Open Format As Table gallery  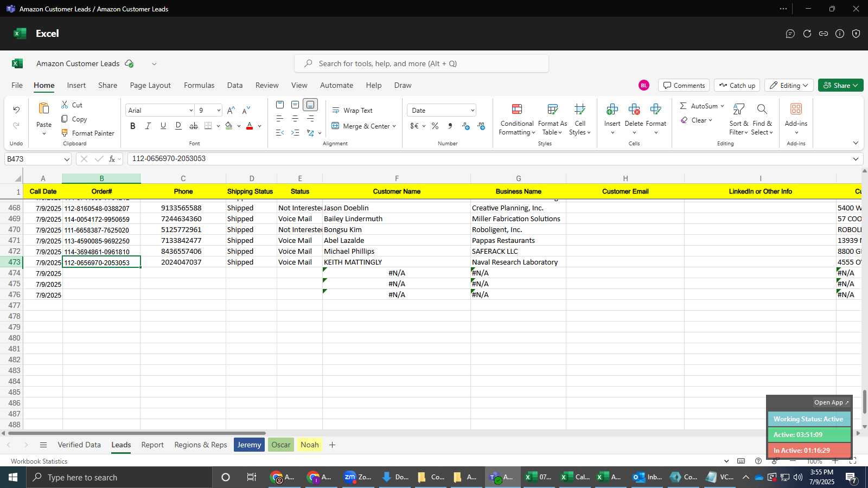(552, 119)
